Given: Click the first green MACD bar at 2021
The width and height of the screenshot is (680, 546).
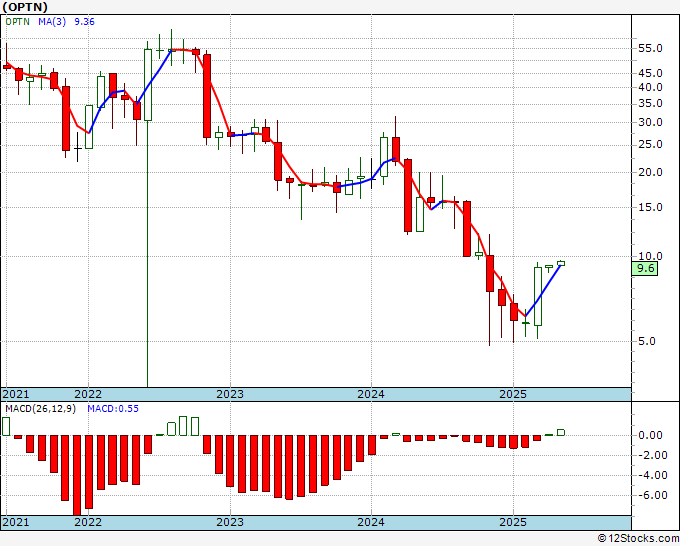Looking at the screenshot, I should pyautogui.click(x=6, y=426).
